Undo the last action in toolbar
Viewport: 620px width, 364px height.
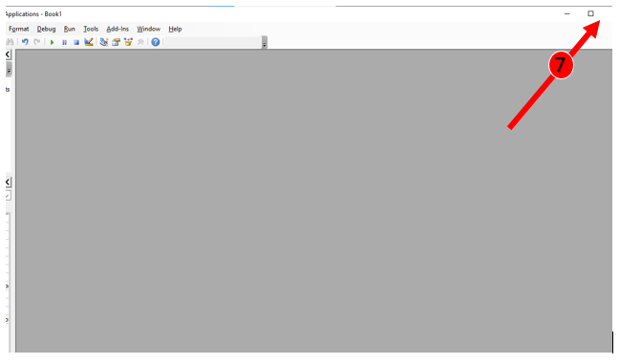point(25,42)
